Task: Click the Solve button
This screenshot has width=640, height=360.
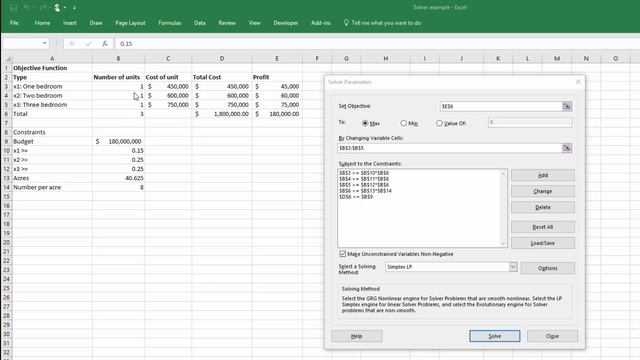Action: [495, 336]
